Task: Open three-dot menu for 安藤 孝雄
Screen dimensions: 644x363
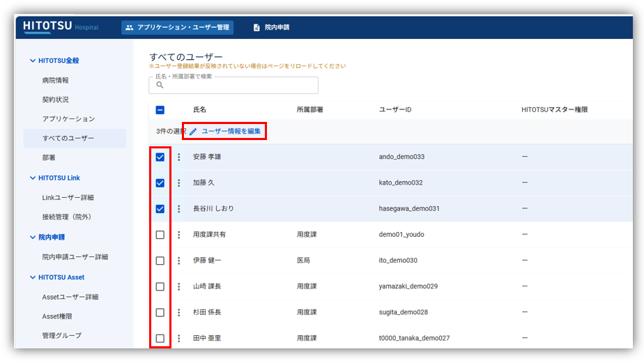Action: (178, 157)
